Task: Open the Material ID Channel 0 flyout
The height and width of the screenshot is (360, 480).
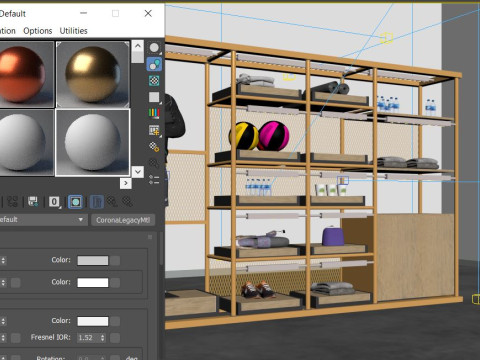Action: pyautogui.click(x=54, y=202)
